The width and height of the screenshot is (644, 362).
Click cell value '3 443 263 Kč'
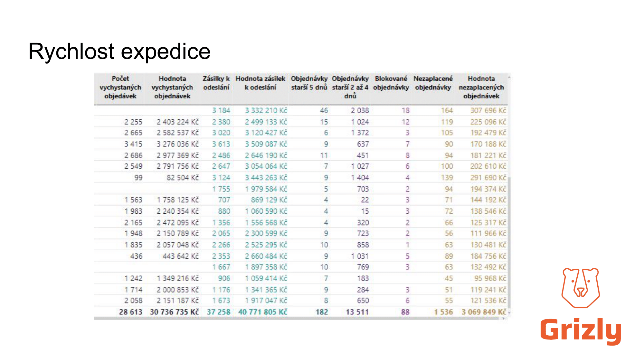pos(266,178)
